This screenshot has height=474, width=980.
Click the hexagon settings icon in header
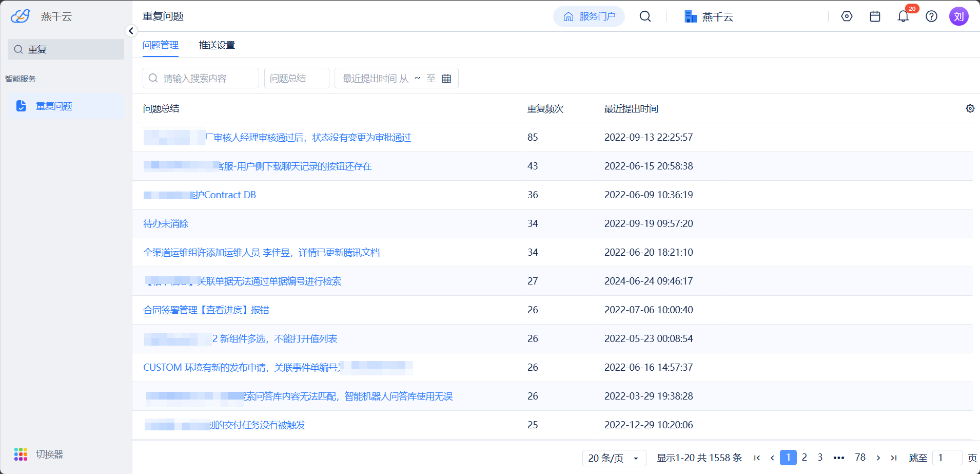pyautogui.click(x=847, y=16)
